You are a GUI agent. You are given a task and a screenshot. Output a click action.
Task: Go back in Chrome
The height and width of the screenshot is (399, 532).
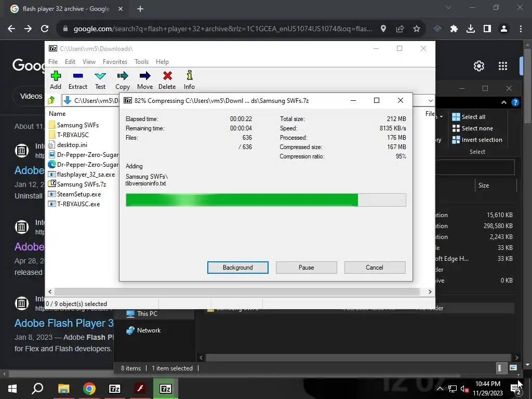pos(11,29)
